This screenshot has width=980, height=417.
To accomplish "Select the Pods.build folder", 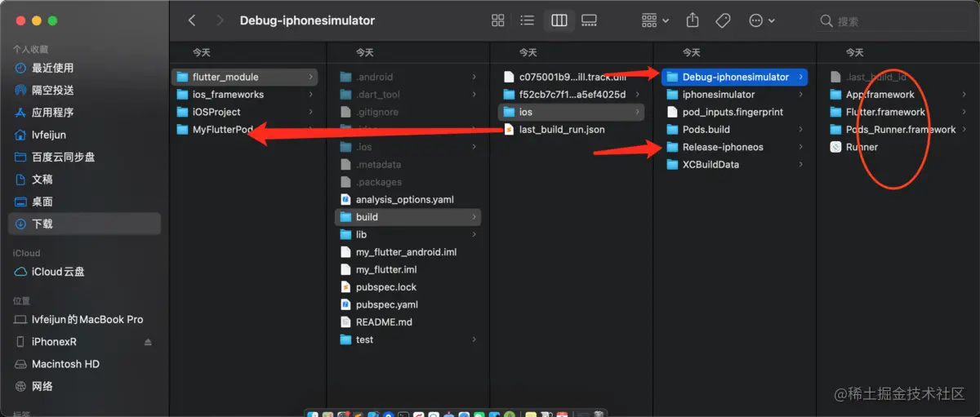I will coord(698,130).
